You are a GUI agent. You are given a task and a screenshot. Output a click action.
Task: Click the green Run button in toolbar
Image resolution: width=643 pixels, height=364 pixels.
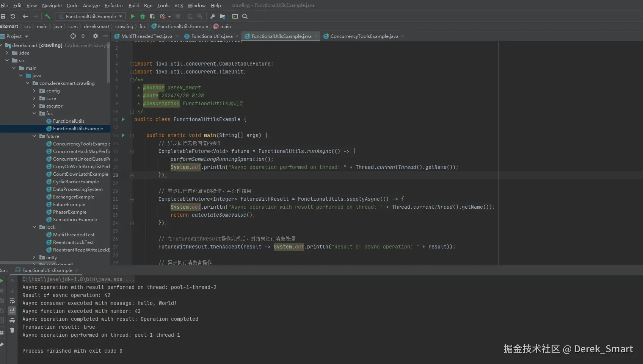[x=133, y=16]
